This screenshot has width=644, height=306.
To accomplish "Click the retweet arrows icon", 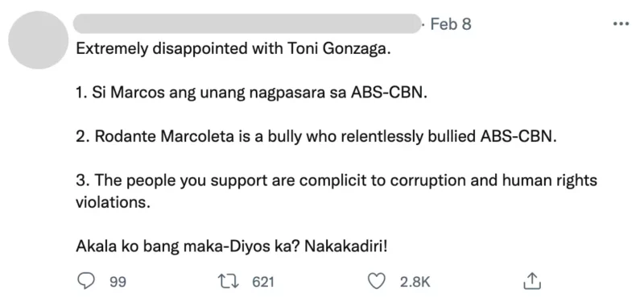I will click(230, 281).
